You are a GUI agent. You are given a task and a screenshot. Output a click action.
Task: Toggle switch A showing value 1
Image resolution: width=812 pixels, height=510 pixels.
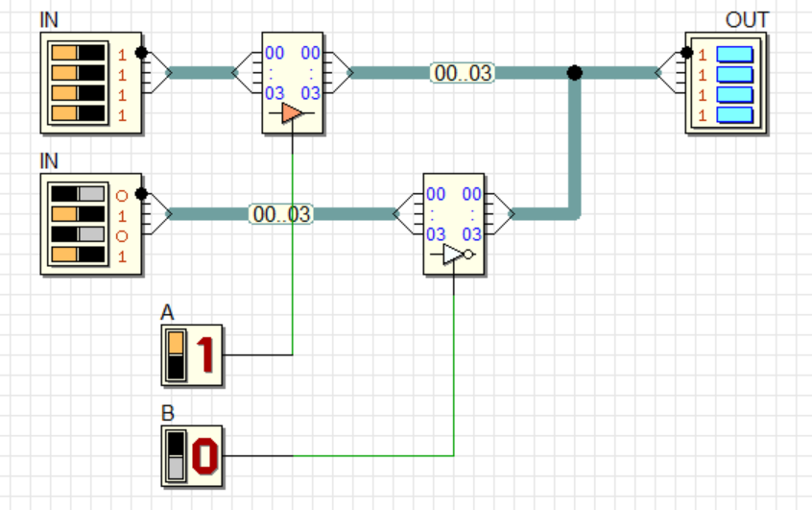point(177,355)
